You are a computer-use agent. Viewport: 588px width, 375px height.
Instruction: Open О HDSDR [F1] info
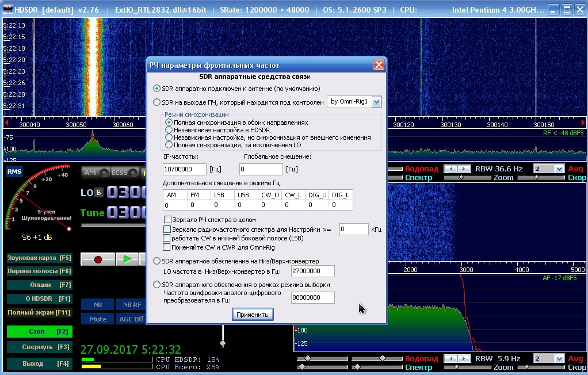click(x=39, y=299)
